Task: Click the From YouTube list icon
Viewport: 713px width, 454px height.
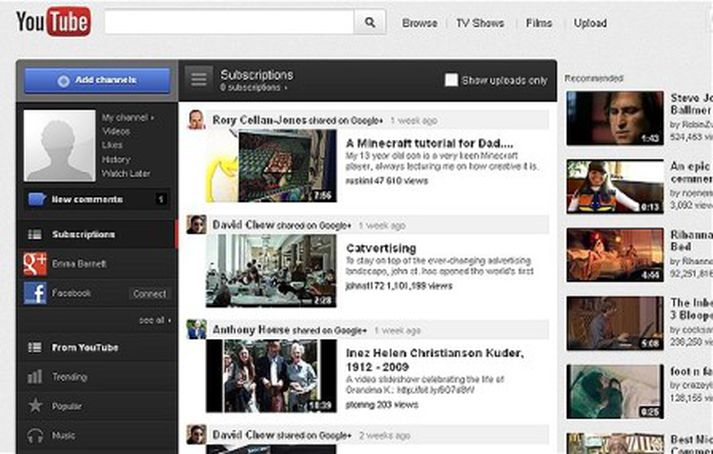Action: coord(35,348)
